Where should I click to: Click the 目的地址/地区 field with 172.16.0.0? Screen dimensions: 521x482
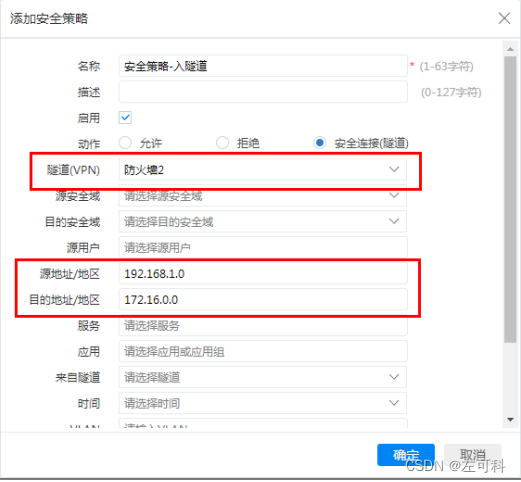click(x=263, y=299)
